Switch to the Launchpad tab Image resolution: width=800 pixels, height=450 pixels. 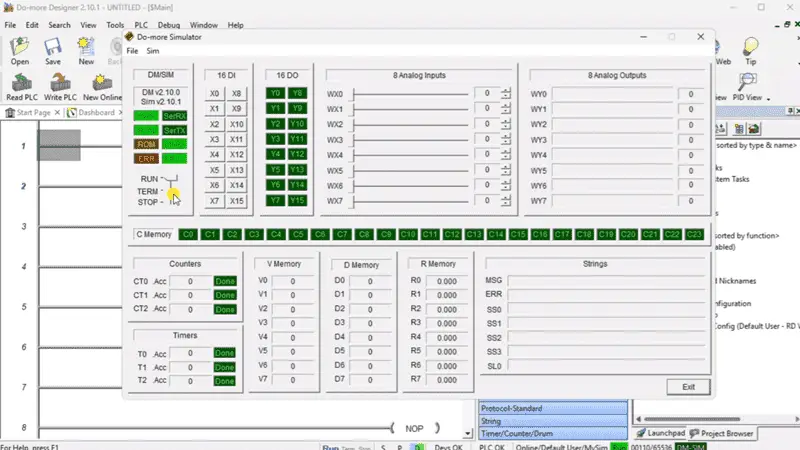661,433
